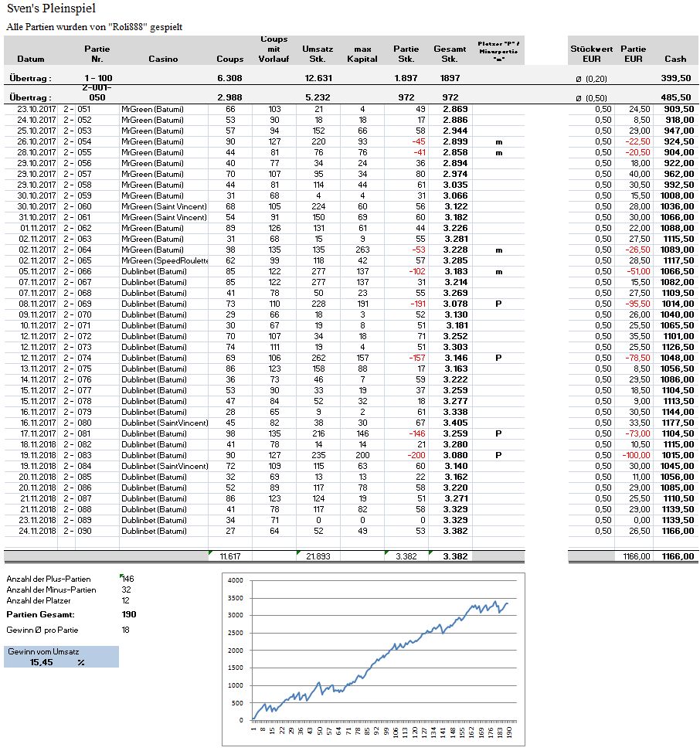Image resolution: width=700 pixels, height=751 pixels.
Task: Select the blue "Gewinn vom Umsatz" box
Action: coord(61,658)
